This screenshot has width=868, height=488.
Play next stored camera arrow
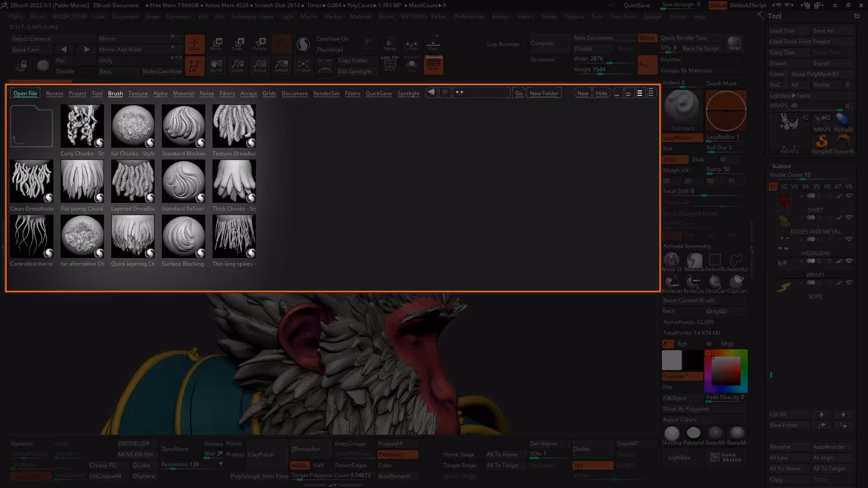(x=87, y=50)
